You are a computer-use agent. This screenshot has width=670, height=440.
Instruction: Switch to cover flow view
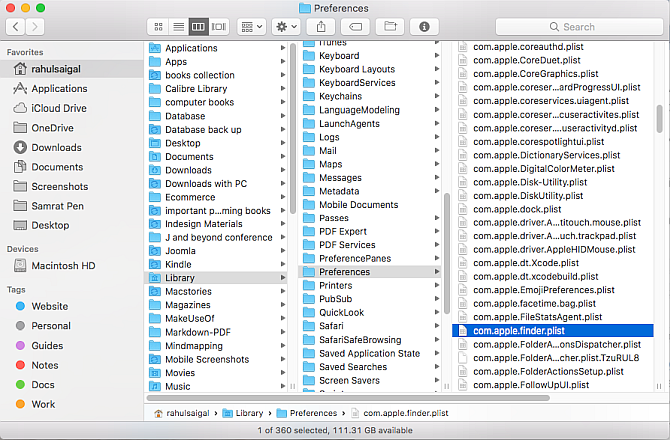point(219,27)
